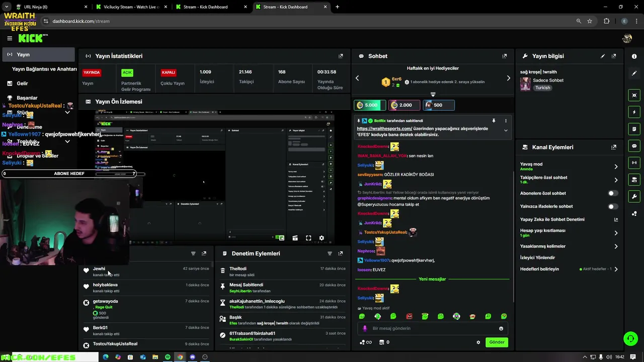Click TheRodi deleted message entry

pos(283,271)
